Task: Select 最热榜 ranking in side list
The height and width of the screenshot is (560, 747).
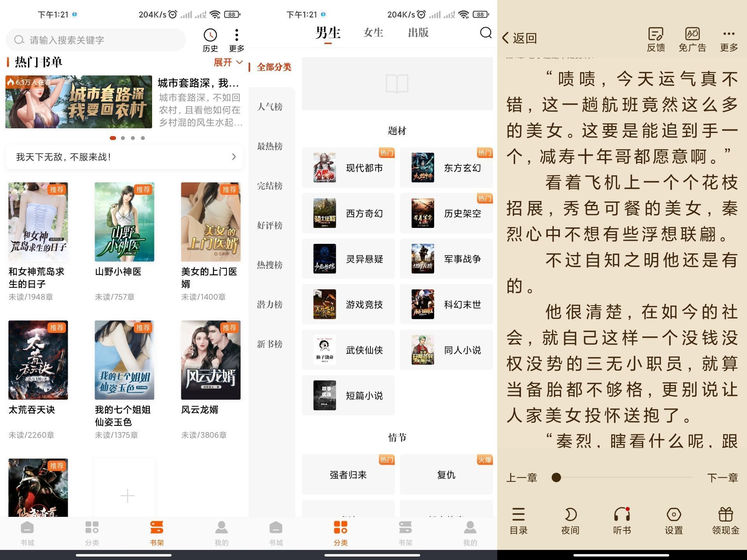Action: pos(270,146)
